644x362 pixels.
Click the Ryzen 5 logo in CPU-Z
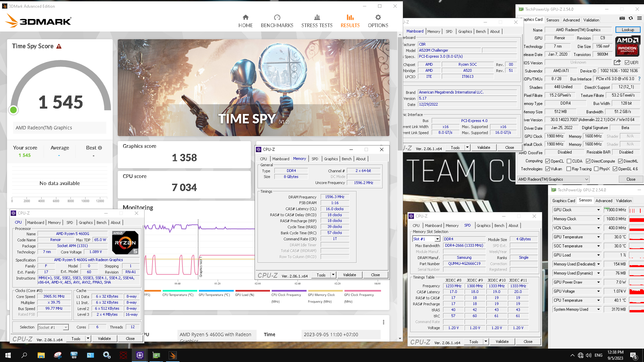click(x=125, y=242)
